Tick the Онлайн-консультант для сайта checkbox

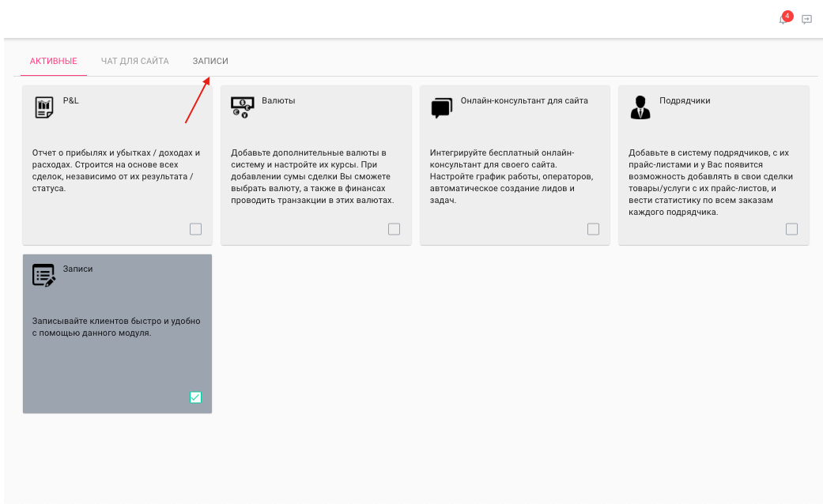pos(593,229)
